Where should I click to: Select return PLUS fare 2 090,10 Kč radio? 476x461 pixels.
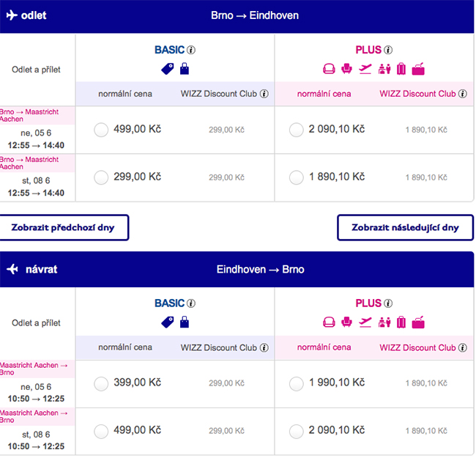[x=297, y=432]
